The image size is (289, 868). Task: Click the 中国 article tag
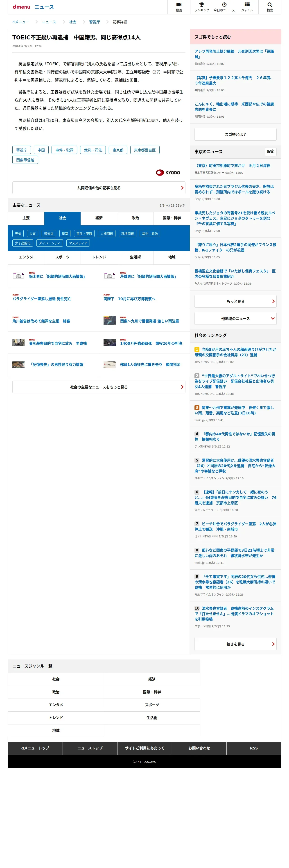(x=41, y=150)
